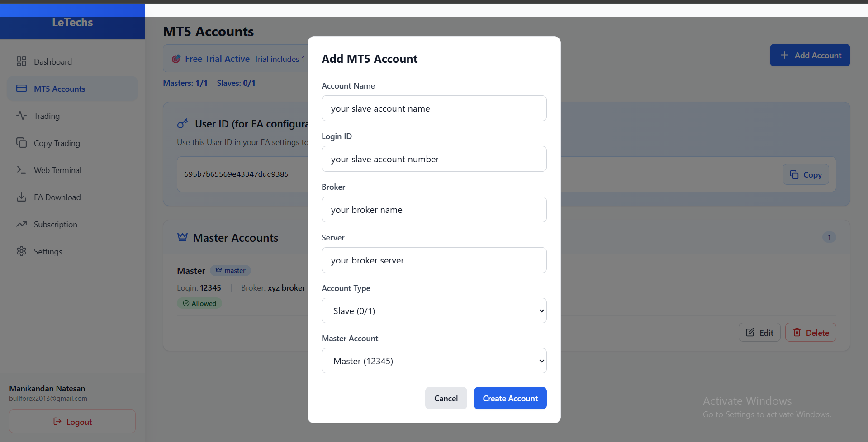Click the Masters: 1/1 counter

[185, 83]
